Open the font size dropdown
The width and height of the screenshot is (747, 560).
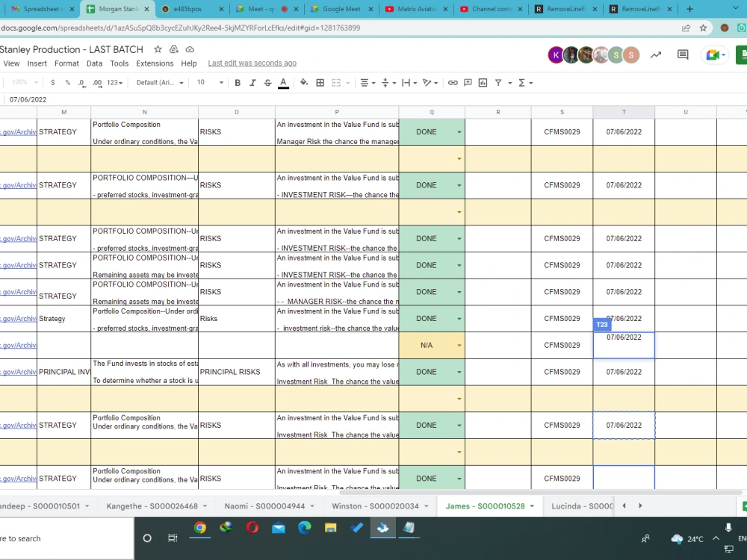point(210,83)
